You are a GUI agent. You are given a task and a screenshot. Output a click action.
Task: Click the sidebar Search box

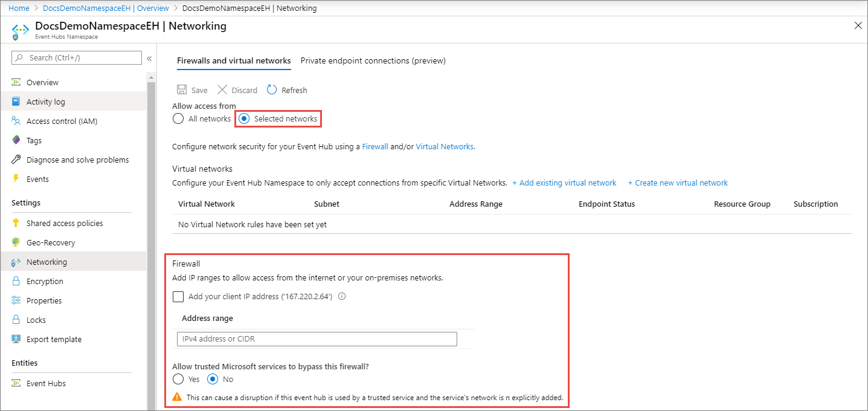(x=77, y=58)
